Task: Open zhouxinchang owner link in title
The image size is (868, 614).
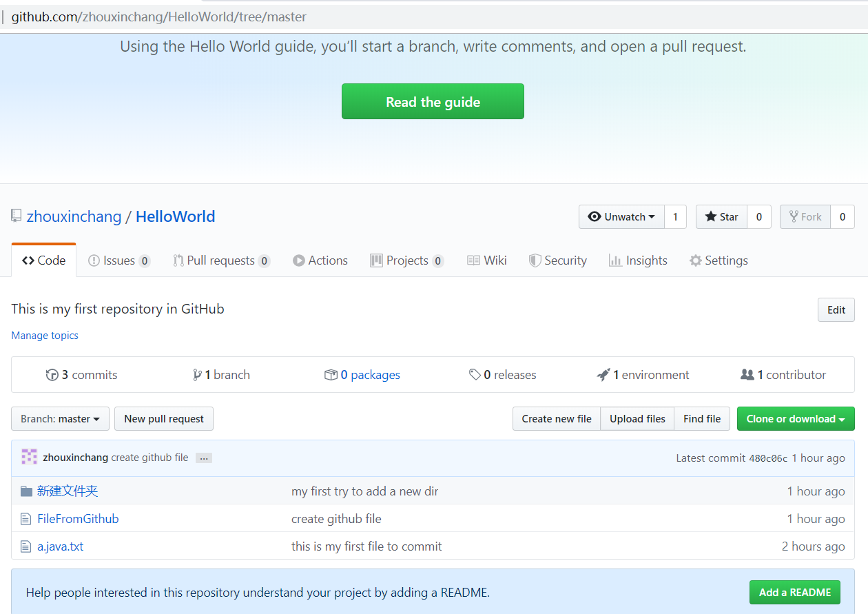Action: coord(74,216)
